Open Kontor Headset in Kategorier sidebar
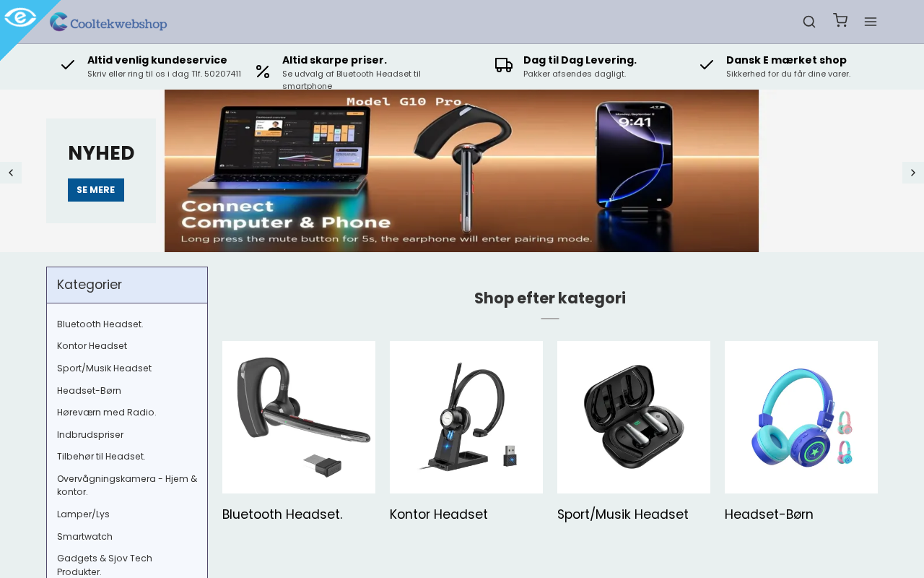Screen dimensions: 924x578 [x=92, y=346]
